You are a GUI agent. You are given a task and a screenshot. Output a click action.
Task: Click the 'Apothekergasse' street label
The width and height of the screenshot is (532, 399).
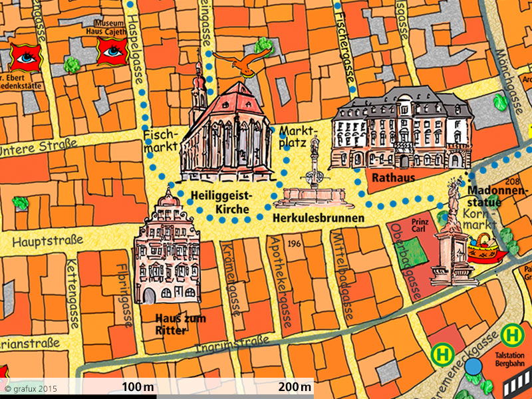[x=281, y=281]
